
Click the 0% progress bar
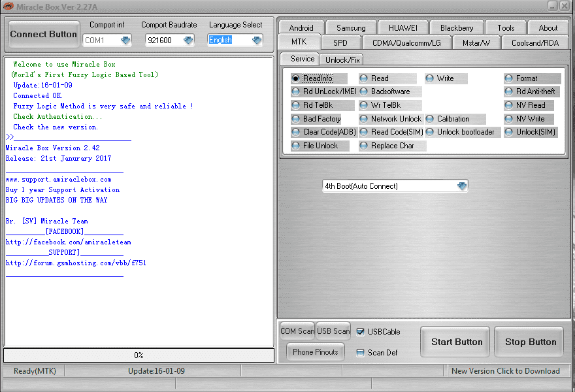[139, 355]
